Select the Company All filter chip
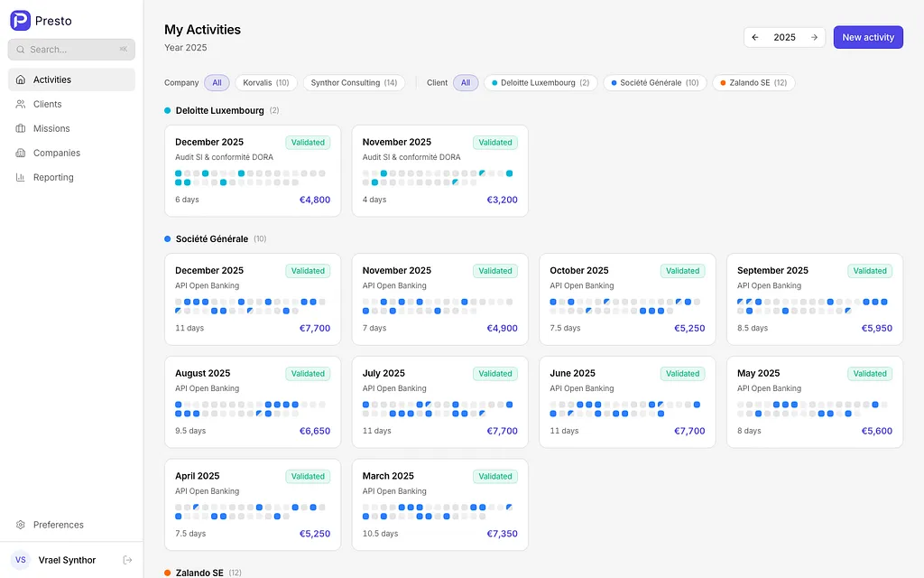The width and height of the screenshot is (924, 578). (x=217, y=82)
